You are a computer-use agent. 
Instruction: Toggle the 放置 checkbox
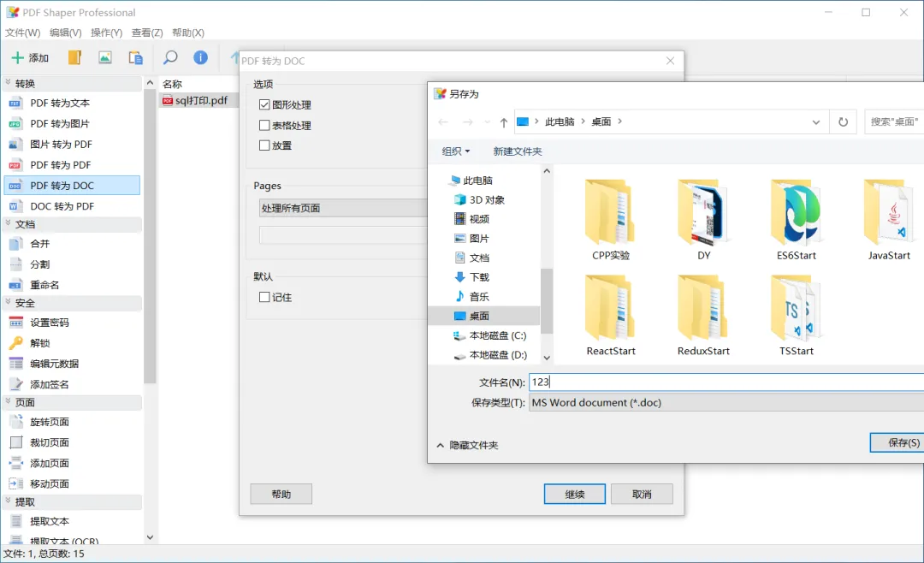(264, 145)
